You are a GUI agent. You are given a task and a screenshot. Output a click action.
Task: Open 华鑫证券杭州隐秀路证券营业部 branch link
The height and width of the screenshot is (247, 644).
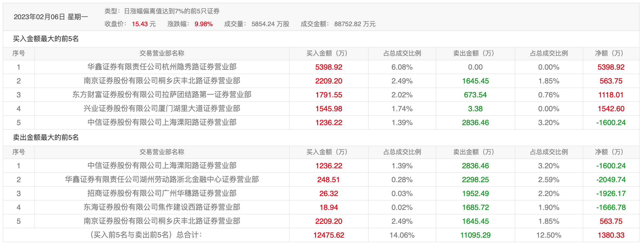pyautogui.click(x=162, y=67)
